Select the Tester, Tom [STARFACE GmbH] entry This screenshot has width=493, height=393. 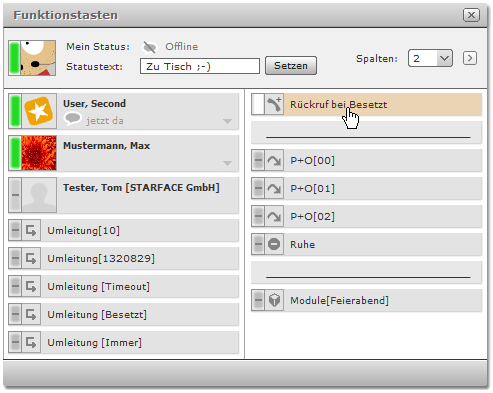[x=124, y=195]
